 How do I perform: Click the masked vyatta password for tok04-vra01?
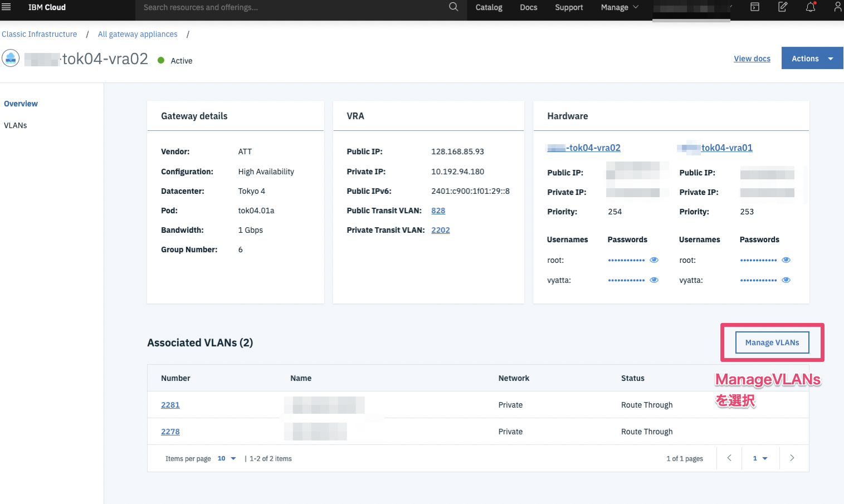[x=758, y=280]
